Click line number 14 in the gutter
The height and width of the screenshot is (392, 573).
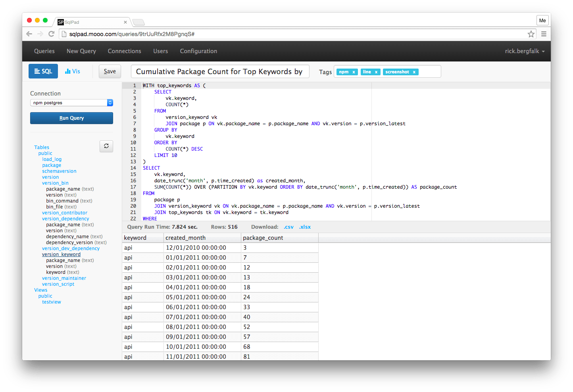pyautogui.click(x=133, y=168)
